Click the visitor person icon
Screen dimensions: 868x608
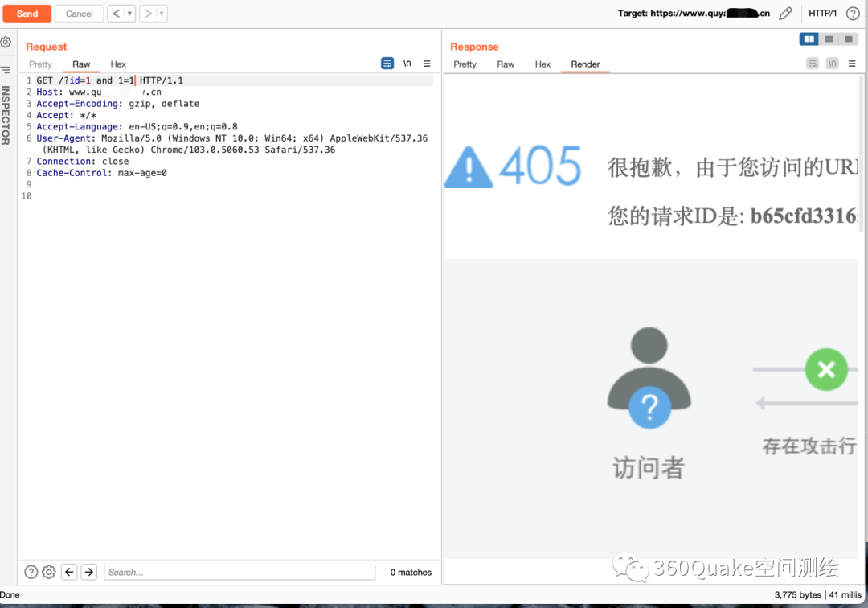point(649,378)
